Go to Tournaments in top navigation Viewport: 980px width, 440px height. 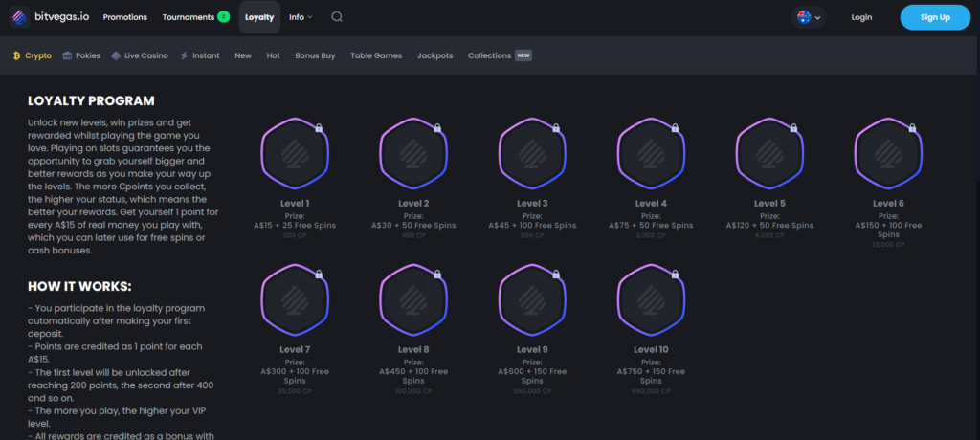pos(189,17)
